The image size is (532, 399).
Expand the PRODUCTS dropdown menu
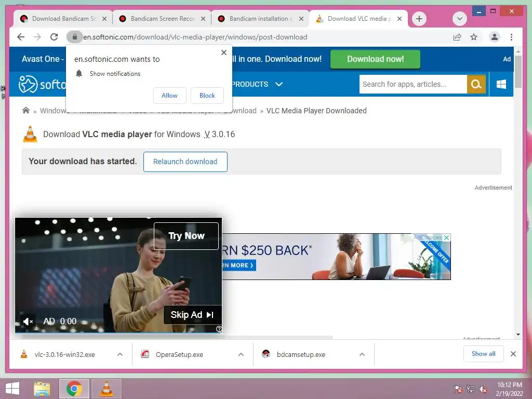coord(257,84)
